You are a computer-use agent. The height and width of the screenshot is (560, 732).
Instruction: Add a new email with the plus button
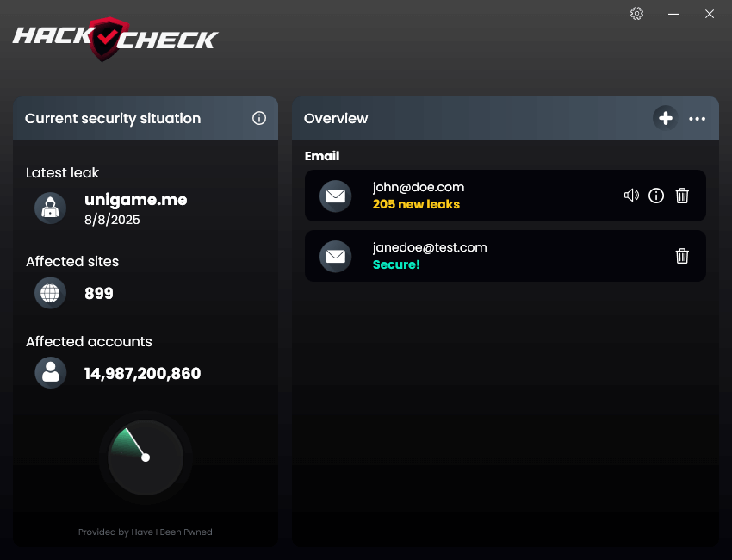(666, 118)
